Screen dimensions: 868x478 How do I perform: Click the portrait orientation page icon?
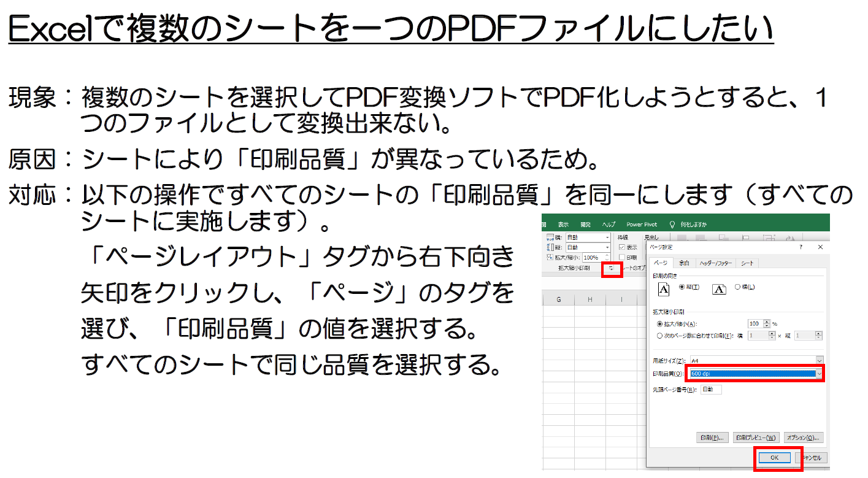pyautogui.click(x=664, y=289)
